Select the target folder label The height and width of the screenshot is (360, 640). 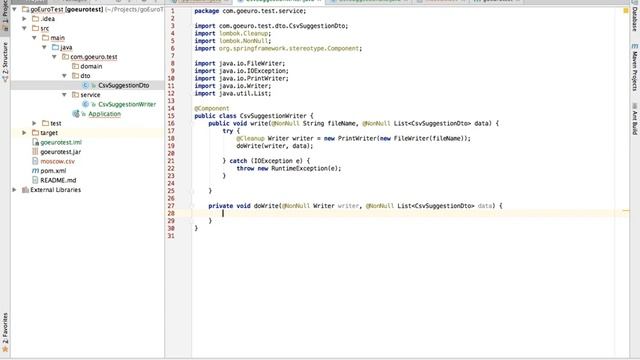(49, 133)
